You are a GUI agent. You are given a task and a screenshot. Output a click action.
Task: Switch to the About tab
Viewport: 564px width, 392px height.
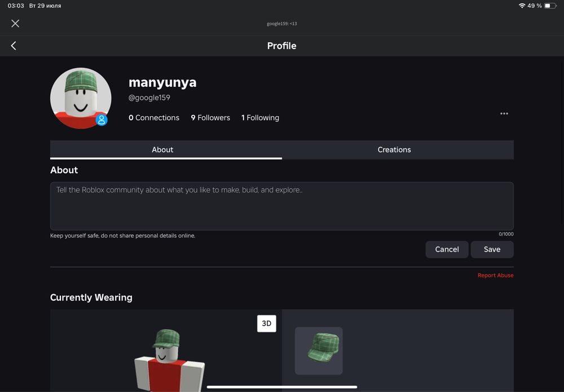166,149
